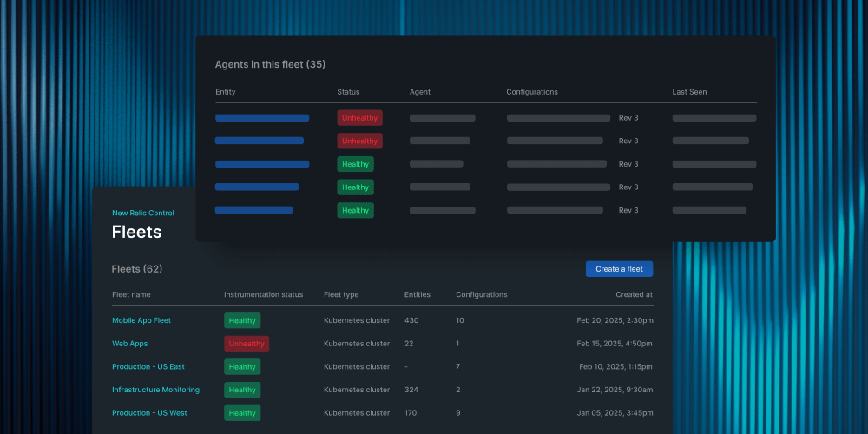
Task: Click the Instrumentation status column header
Action: coord(264,294)
